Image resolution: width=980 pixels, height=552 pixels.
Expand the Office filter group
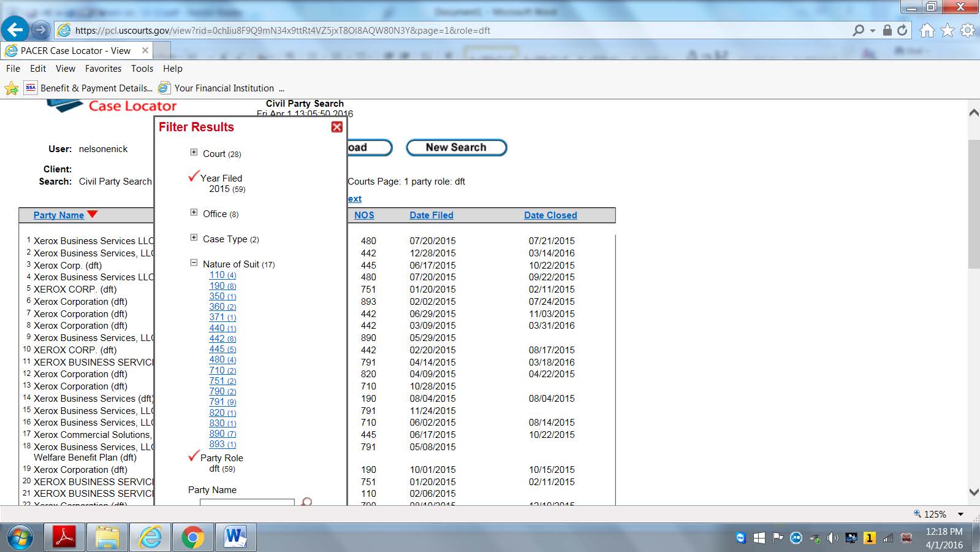click(x=194, y=213)
